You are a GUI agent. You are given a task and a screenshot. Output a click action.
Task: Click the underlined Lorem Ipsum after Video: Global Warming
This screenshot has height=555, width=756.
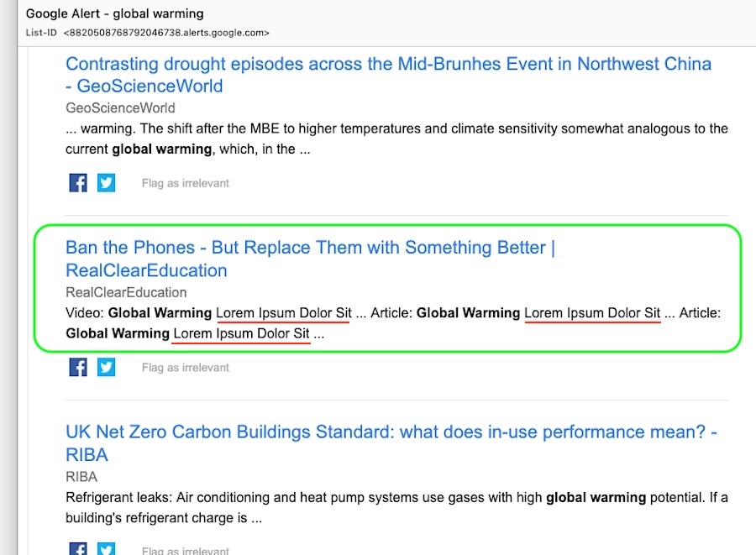(283, 313)
